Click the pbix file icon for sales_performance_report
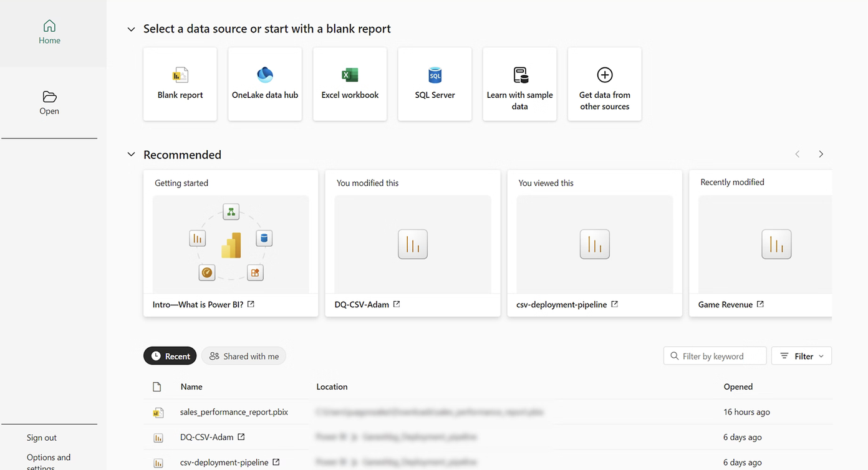 [x=158, y=413]
